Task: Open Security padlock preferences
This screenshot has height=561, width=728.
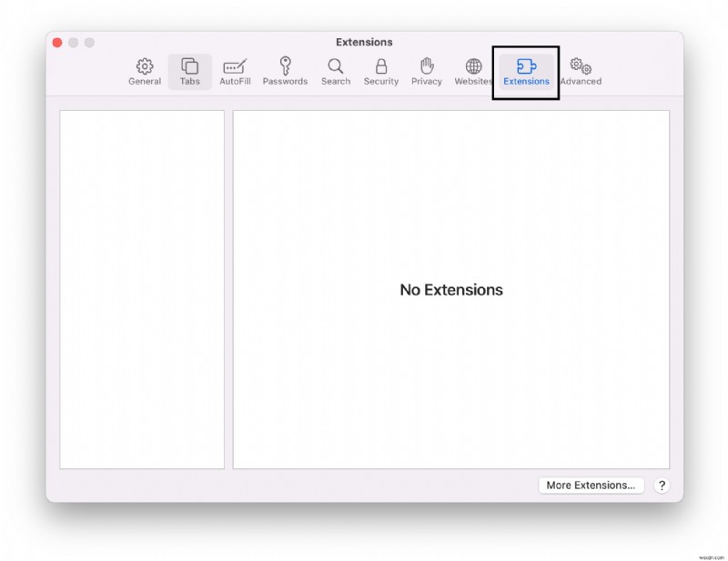Action: [381, 72]
